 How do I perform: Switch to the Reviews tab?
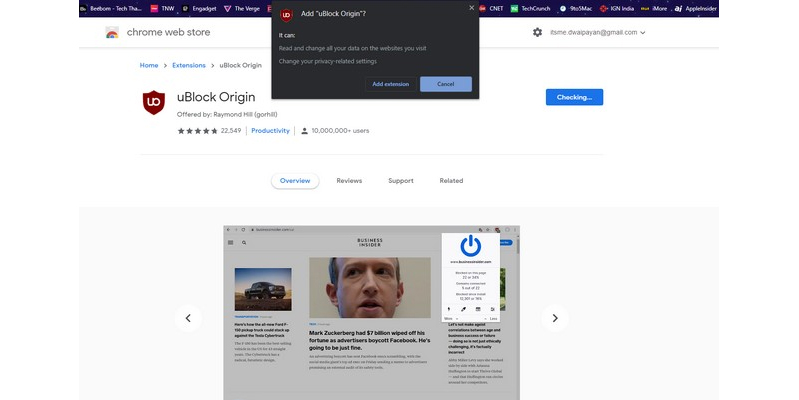(349, 181)
